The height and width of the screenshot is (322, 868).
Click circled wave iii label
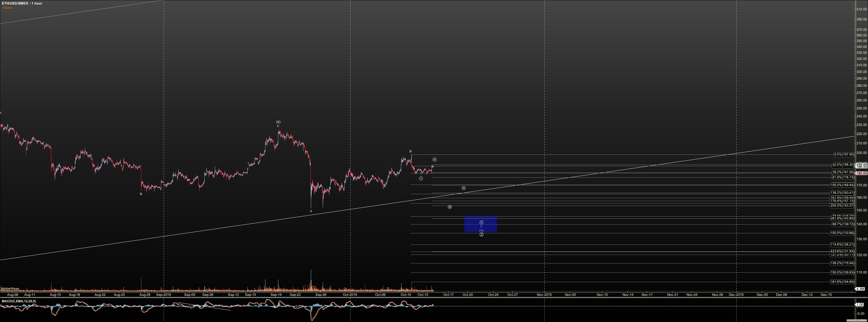coord(450,207)
